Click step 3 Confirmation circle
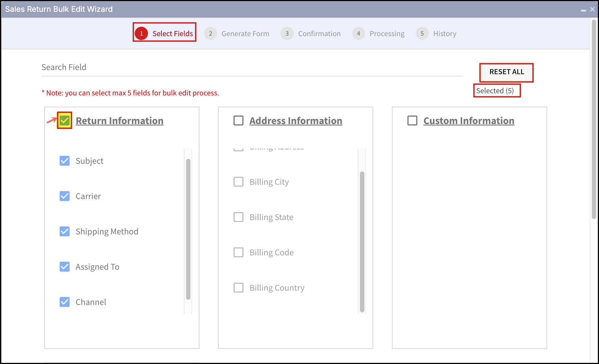599x364 pixels. click(287, 33)
